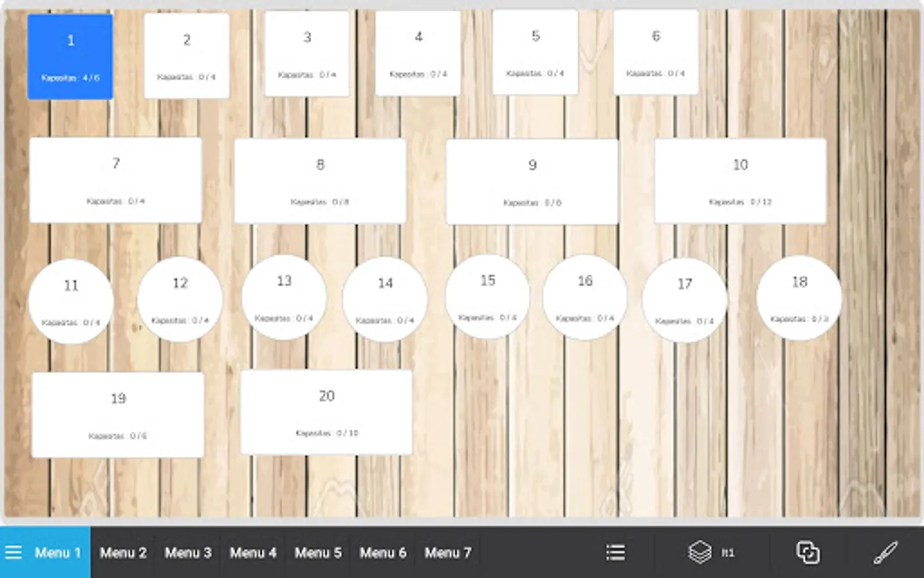Open rectangular table 7
924x578 pixels.
(x=116, y=180)
